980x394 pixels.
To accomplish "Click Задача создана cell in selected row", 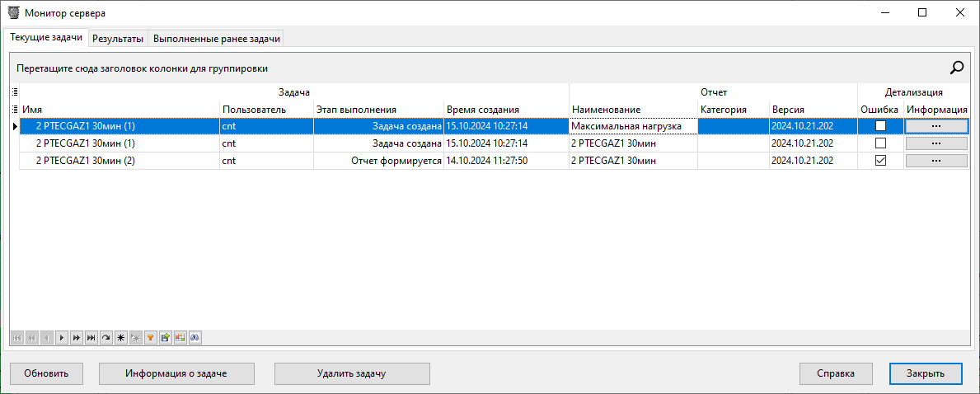I will (379, 126).
